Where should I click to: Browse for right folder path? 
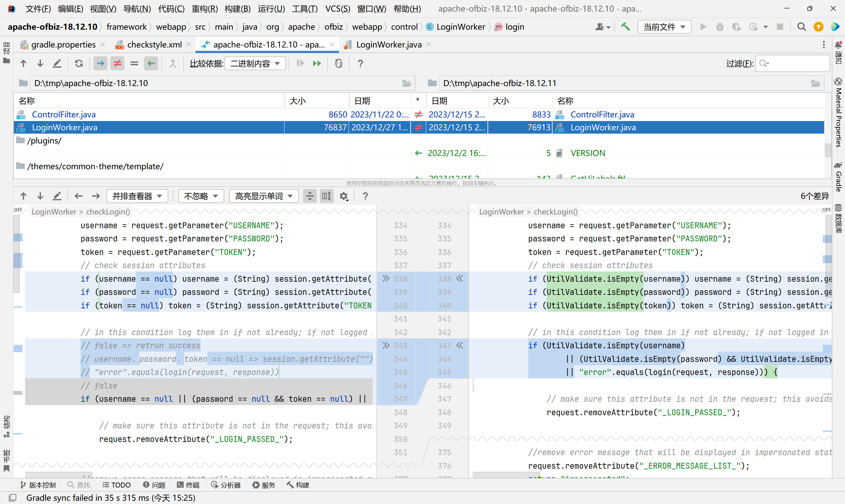[x=815, y=83]
